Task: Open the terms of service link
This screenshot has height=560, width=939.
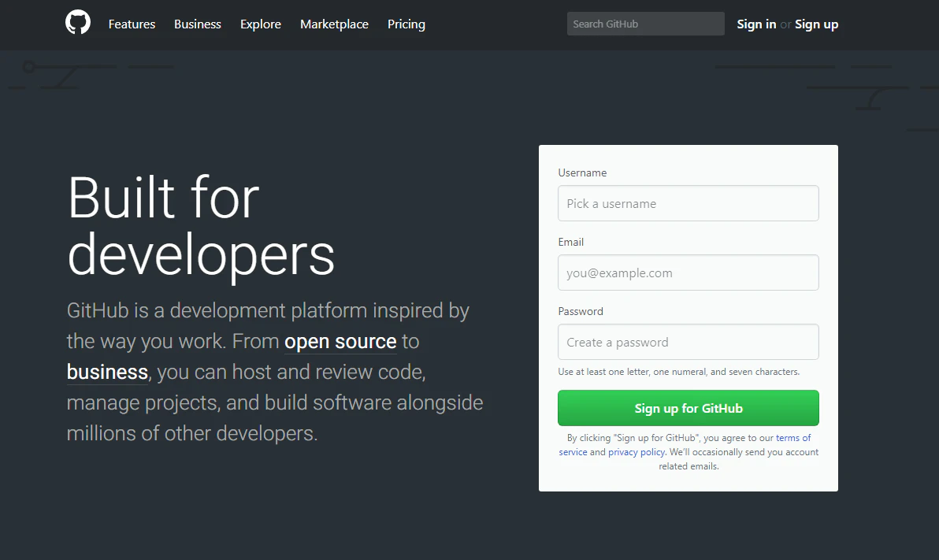Action: coord(793,438)
